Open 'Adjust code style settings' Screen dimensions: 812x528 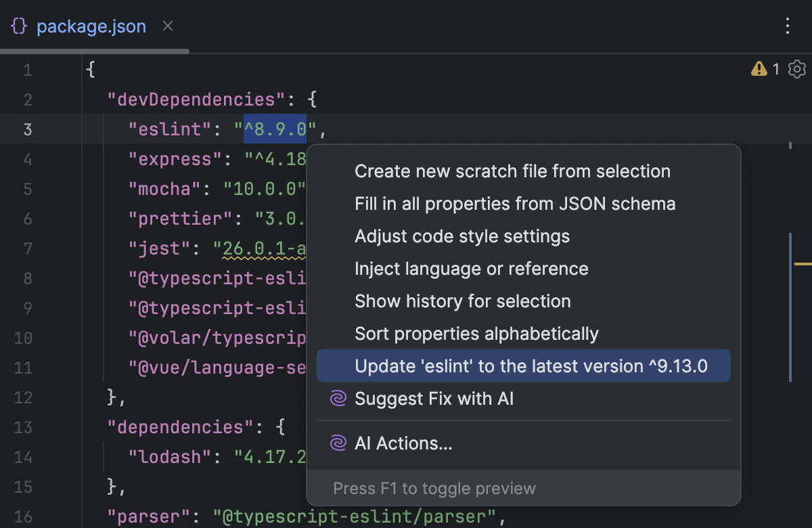pyautogui.click(x=462, y=236)
